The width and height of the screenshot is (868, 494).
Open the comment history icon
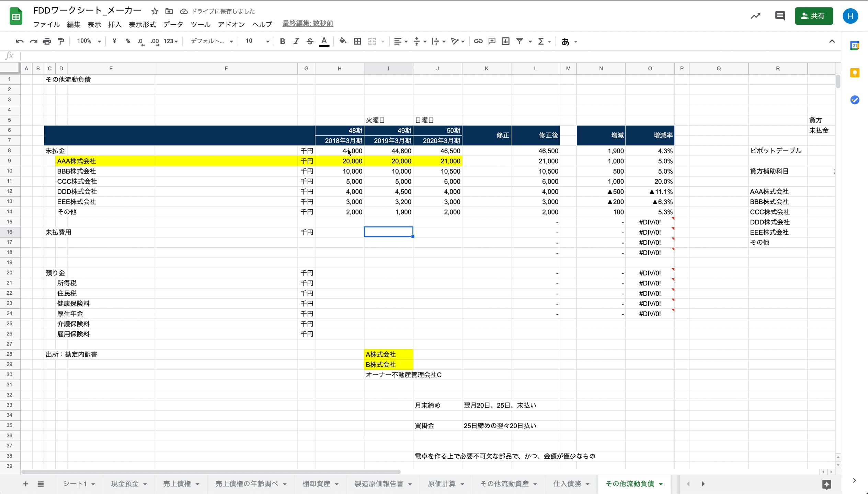point(780,16)
